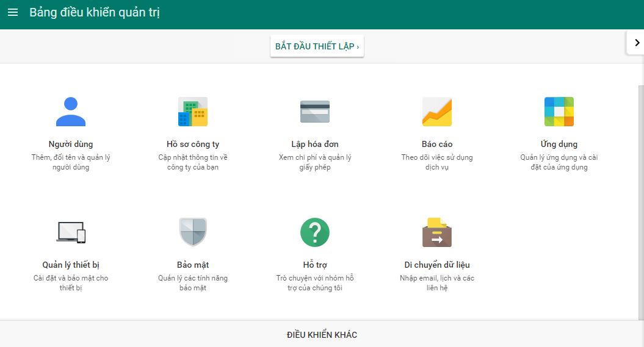Open the Hồ sơ công ty title link
This screenshot has height=347, width=644.
pyautogui.click(x=193, y=144)
